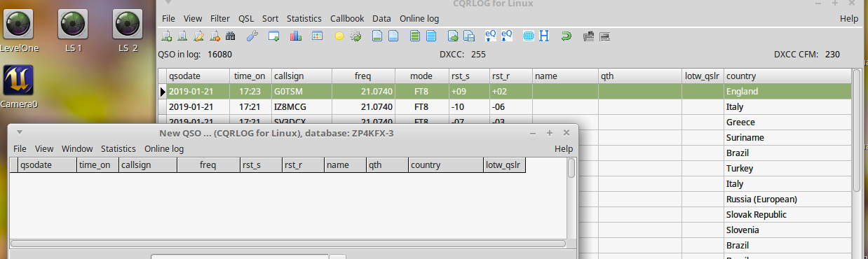Select callsign cell G0TSM
Screen dimensions: 868x259
pyautogui.click(x=301, y=92)
